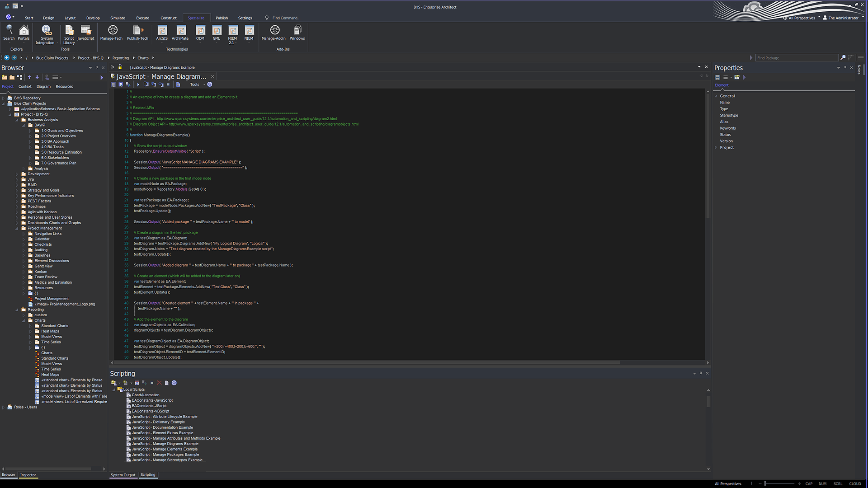868x488 pixels.
Task: Select the System Output tab
Action: tap(123, 475)
